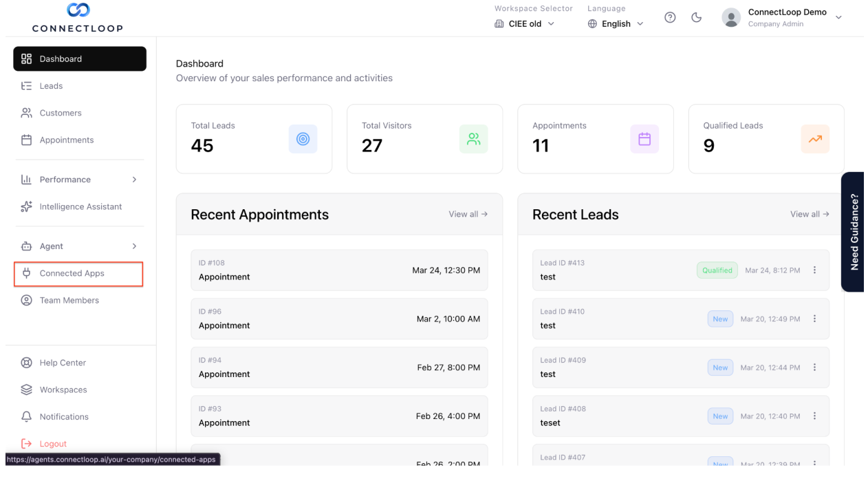Go to Leads in the sidebar

[x=80, y=86]
